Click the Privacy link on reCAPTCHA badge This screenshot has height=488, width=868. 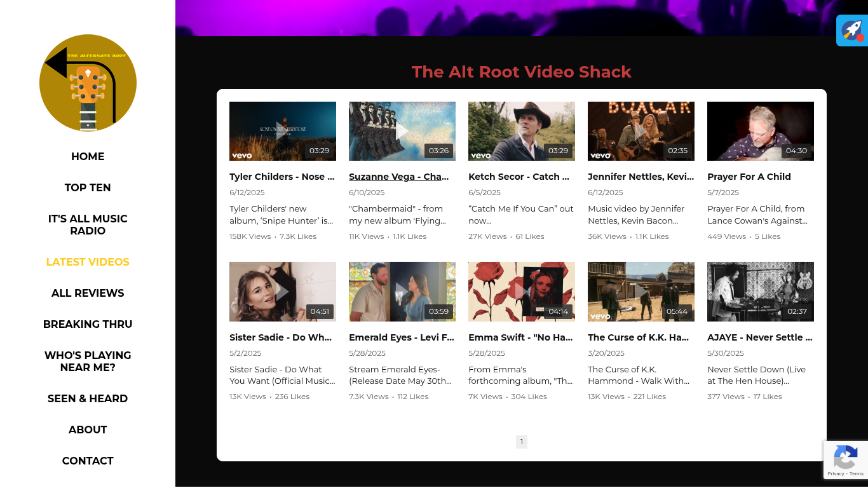click(836, 473)
